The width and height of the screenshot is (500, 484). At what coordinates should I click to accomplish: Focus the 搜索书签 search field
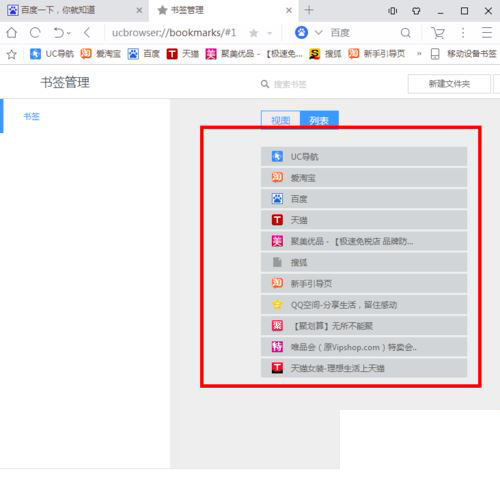[290, 84]
